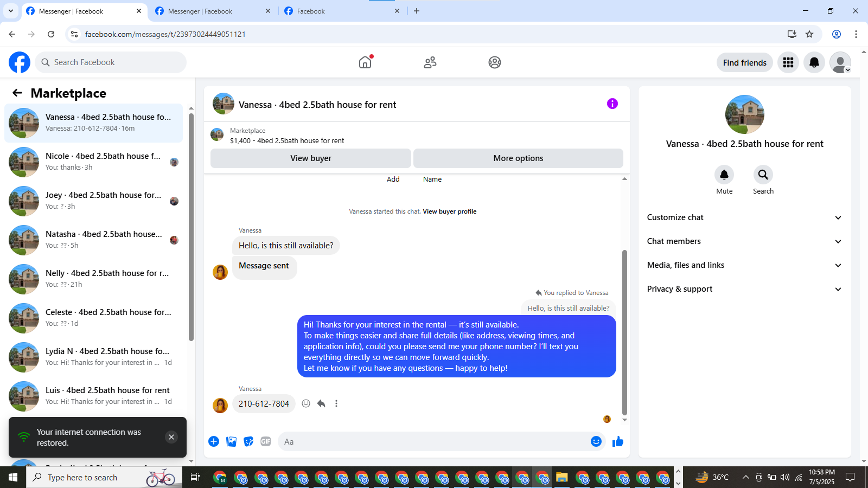868x488 pixels.
Task: Click Find friends button
Action: (x=745, y=62)
